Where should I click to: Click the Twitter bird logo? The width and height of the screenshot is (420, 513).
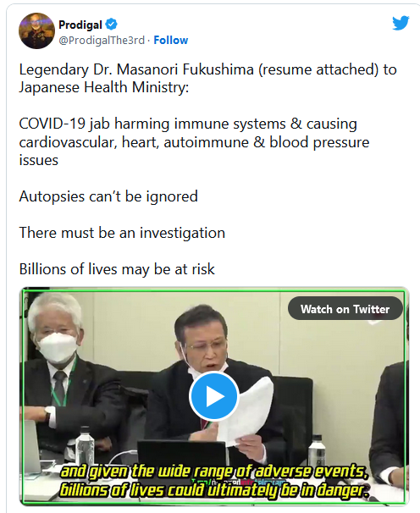point(401,23)
